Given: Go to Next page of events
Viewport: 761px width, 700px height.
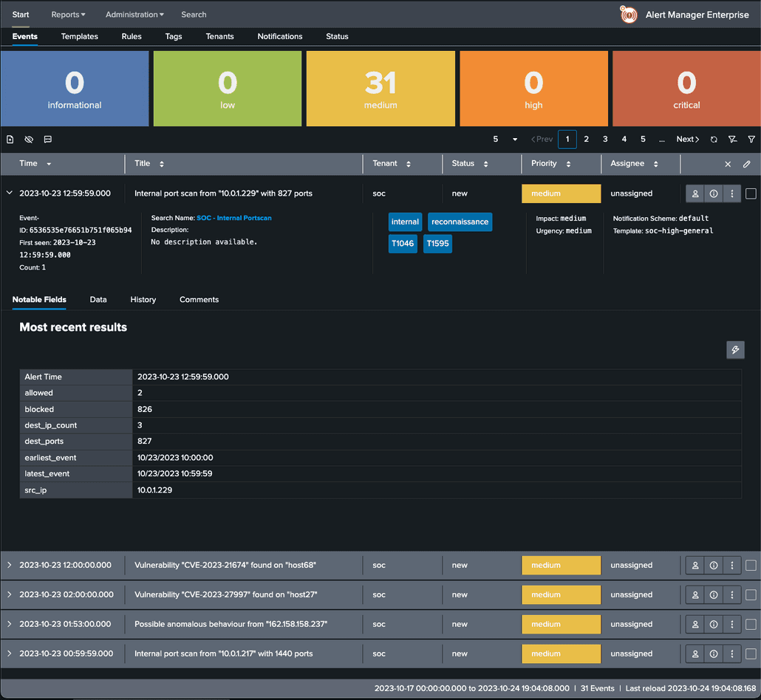Looking at the screenshot, I should pyautogui.click(x=688, y=140).
